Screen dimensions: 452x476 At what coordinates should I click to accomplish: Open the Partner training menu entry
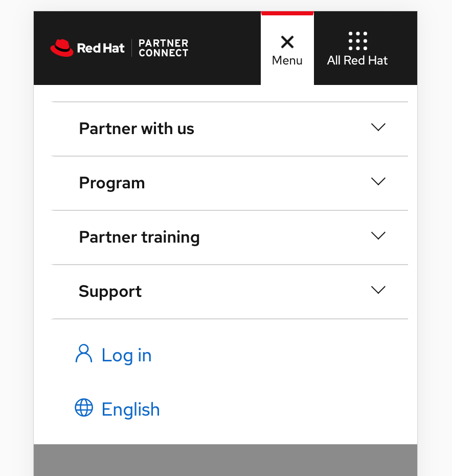pyautogui.click(x=230, y=237)
